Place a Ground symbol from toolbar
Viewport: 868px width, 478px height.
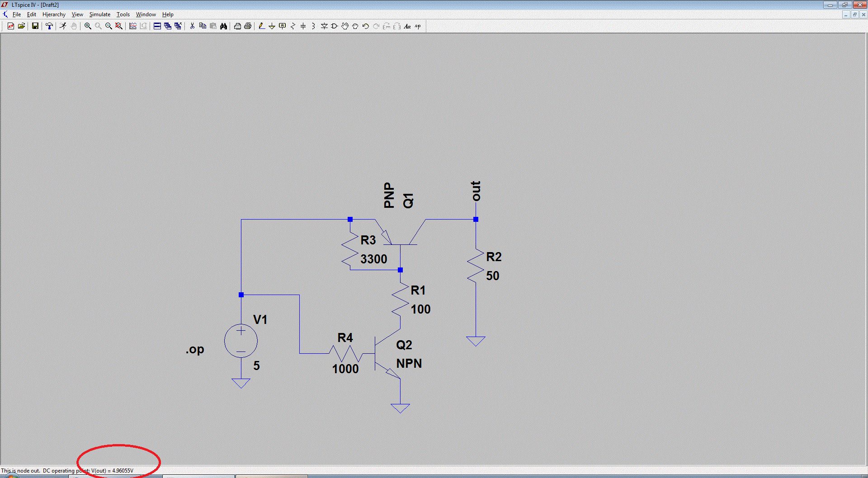click(272, 26)
